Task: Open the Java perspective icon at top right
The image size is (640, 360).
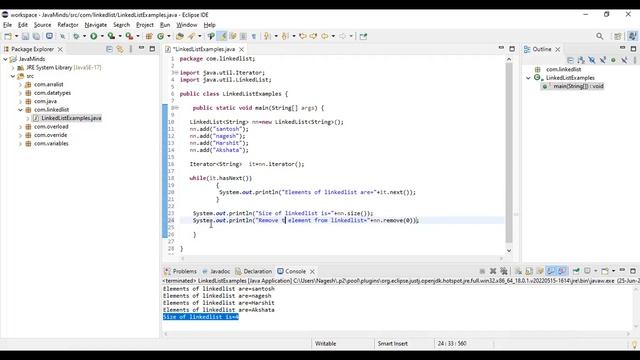Action: [633, 36]
